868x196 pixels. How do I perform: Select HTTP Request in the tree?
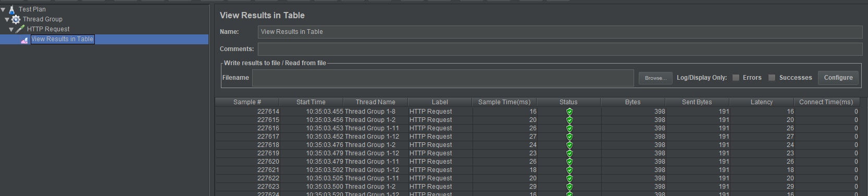pyautogui.click(x=48, y=29)
